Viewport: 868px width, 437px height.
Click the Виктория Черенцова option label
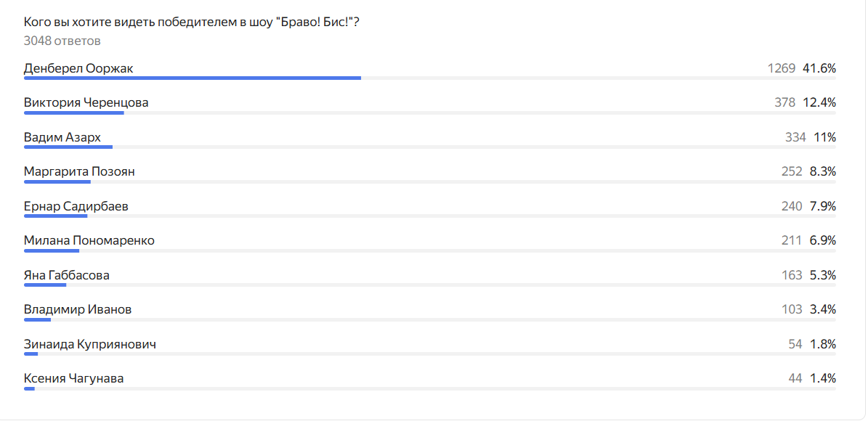click(x=86, y=102)
